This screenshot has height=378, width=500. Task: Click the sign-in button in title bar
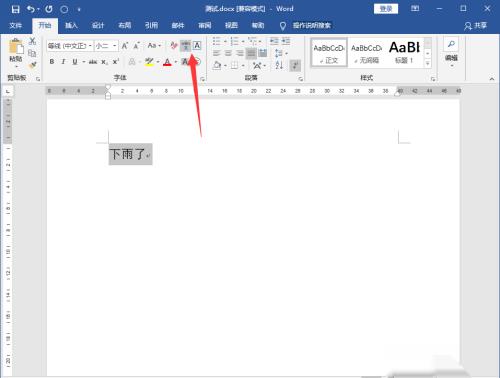coord(386,9)
